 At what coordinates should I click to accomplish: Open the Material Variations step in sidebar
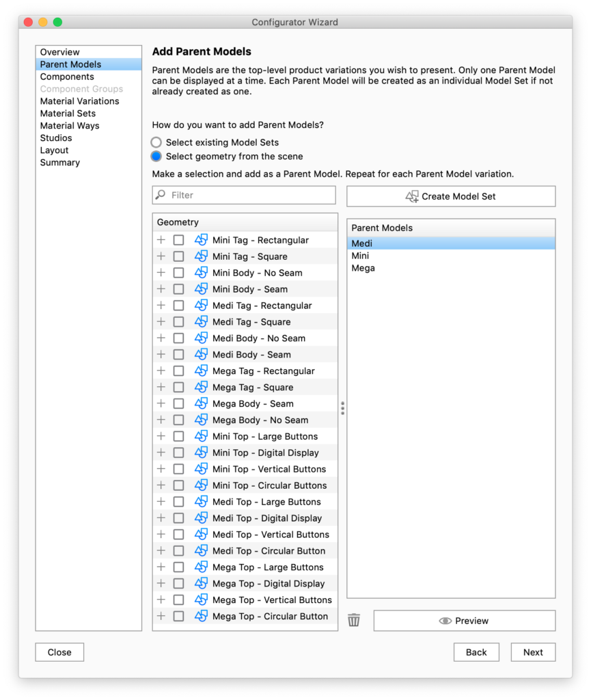point(79,101)
